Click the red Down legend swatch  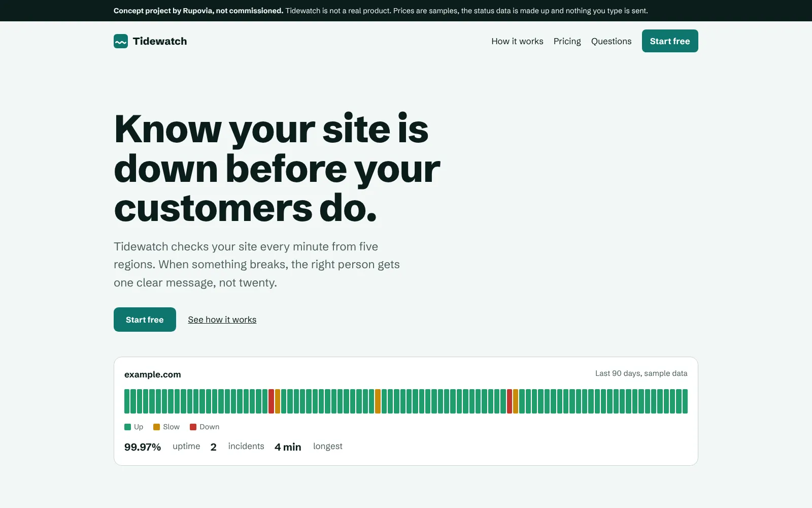(193, 427)
